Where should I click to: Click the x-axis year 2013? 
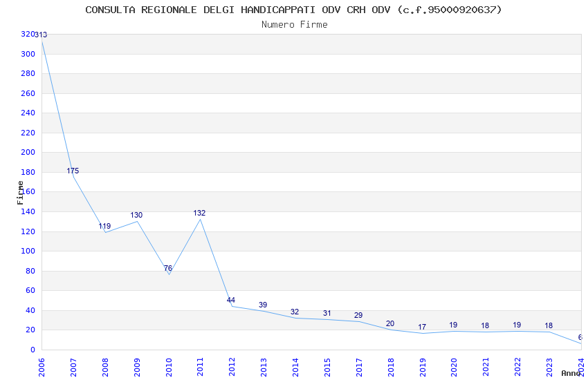(264, 367)
